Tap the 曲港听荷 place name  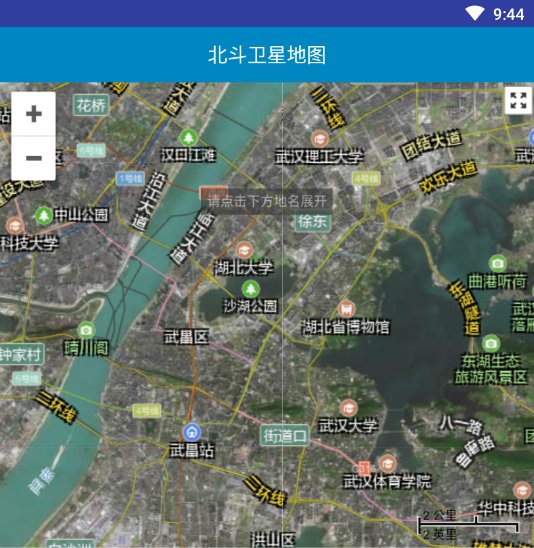tap(497, 281)
